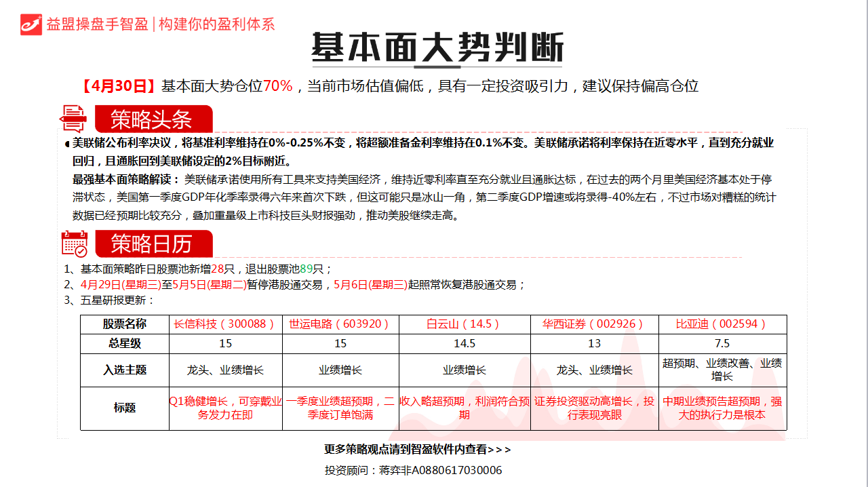Select the 白云山（14.5）table cell
The width and height of the screenshot is (868, 487).
click(x=464, y=324)
